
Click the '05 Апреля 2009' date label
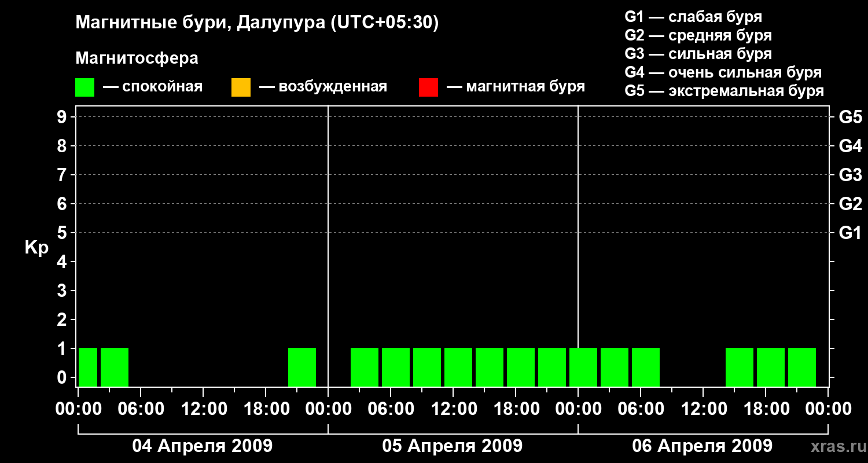pos(453,446)
